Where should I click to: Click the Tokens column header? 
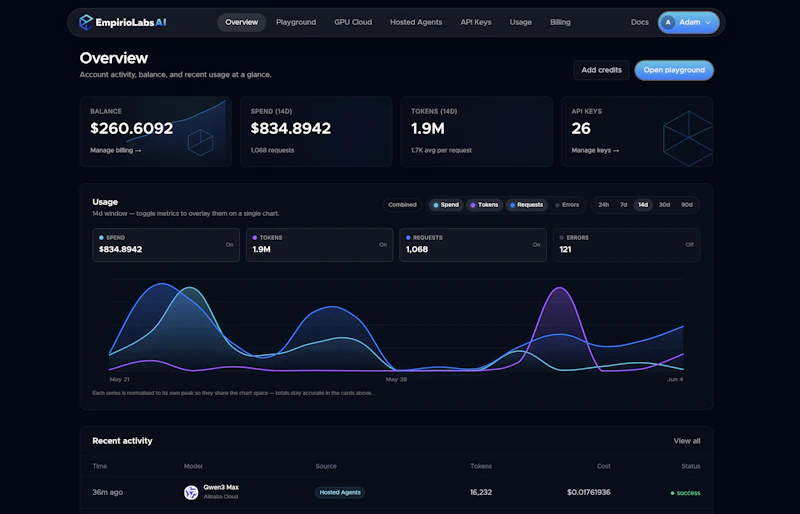pyautogui.click(x=481, y=466)
